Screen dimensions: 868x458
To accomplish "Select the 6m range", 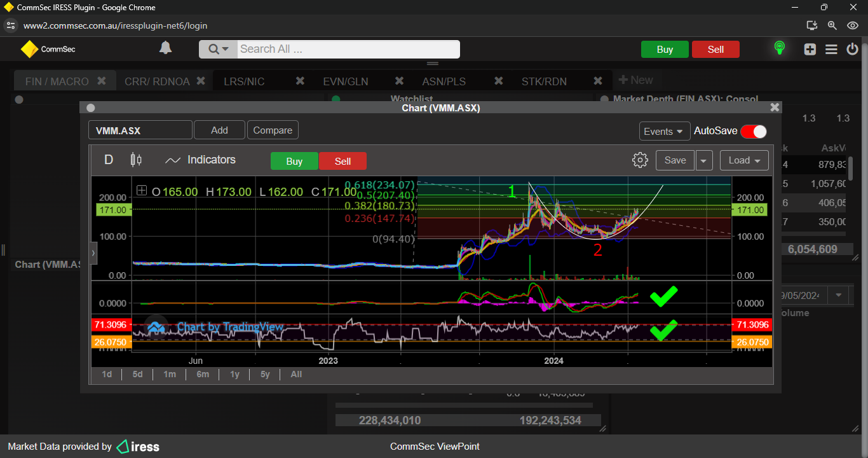I will (203, 374).
